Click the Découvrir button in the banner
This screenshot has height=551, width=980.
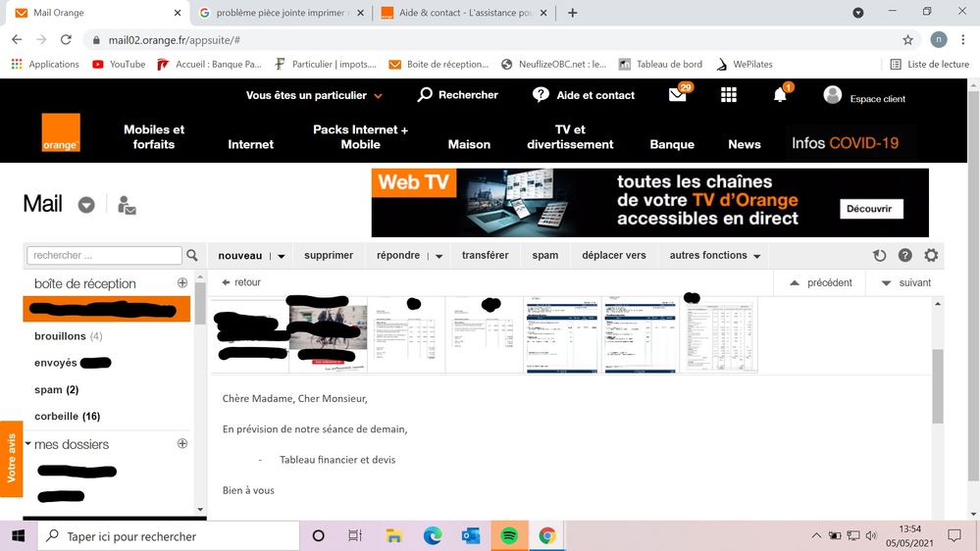pos(869,209)
